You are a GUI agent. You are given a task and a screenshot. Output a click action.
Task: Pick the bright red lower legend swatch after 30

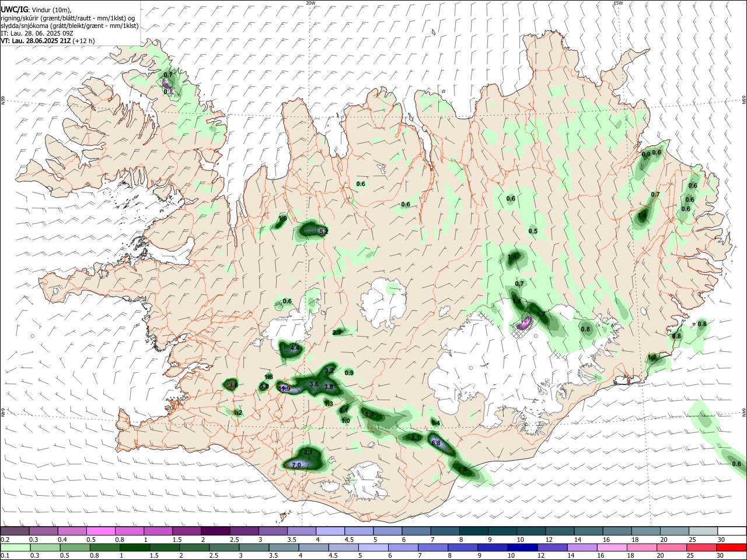[731, 547]
